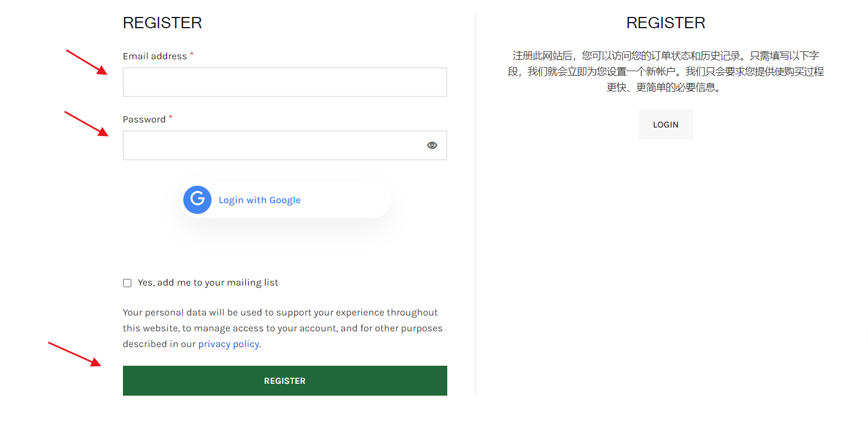Image resolution: width=868 pixels, height=425 pixels.
Task: Select the Login with Google text
Action: coord(259,200)
